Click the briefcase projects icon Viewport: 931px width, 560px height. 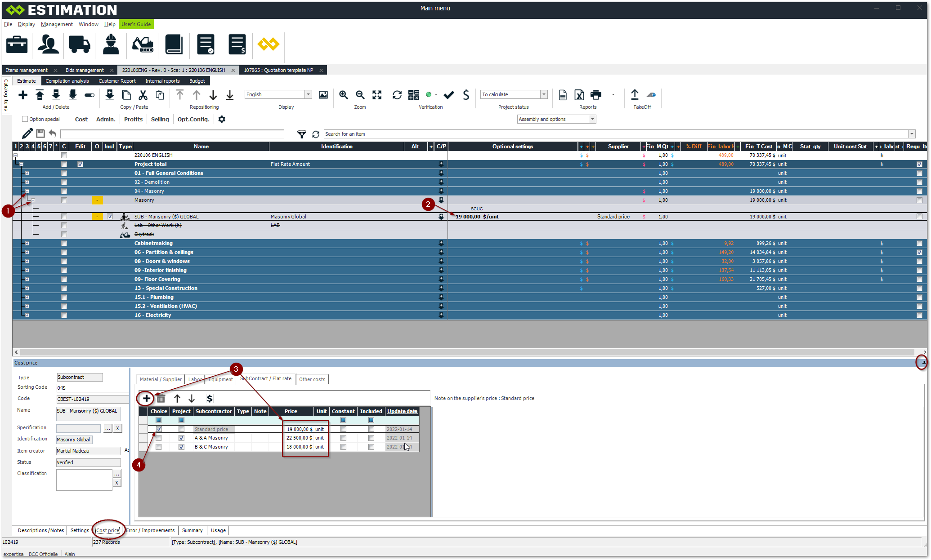(x=17, y=44)
